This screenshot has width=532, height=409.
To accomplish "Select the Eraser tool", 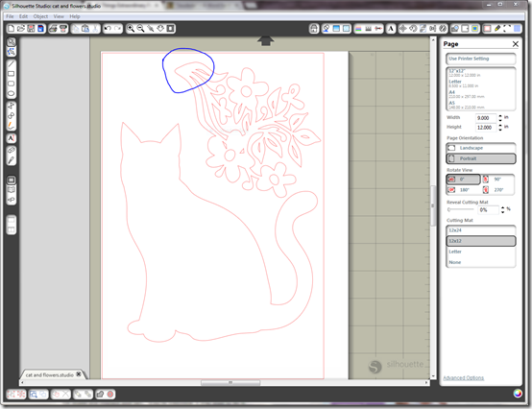I will tap(12, 150).
